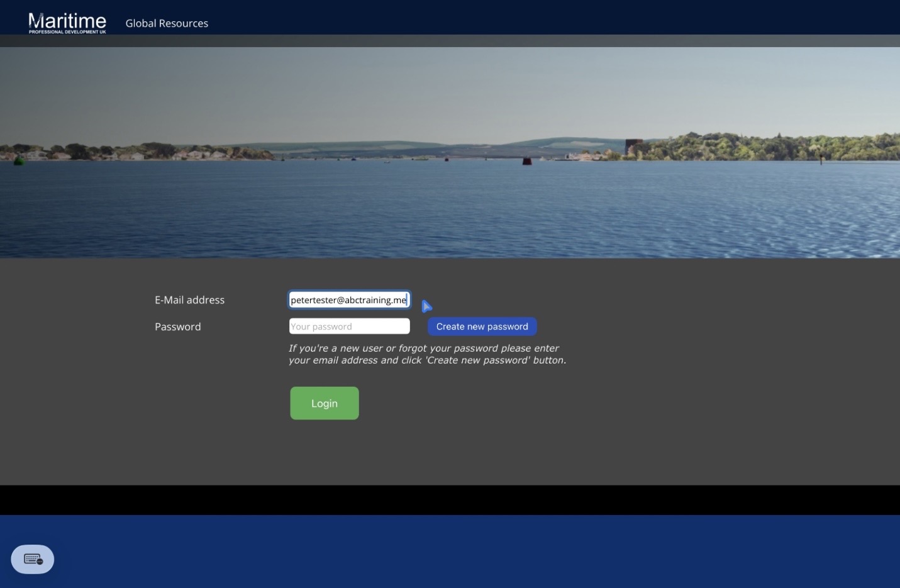Request a password reset with Create new password
This screenshot has height=588, width=900.
[482, 326]
